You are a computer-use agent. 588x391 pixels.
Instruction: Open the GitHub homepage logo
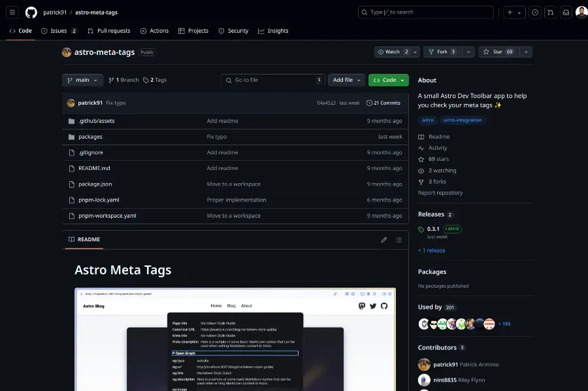pos(31,12)
